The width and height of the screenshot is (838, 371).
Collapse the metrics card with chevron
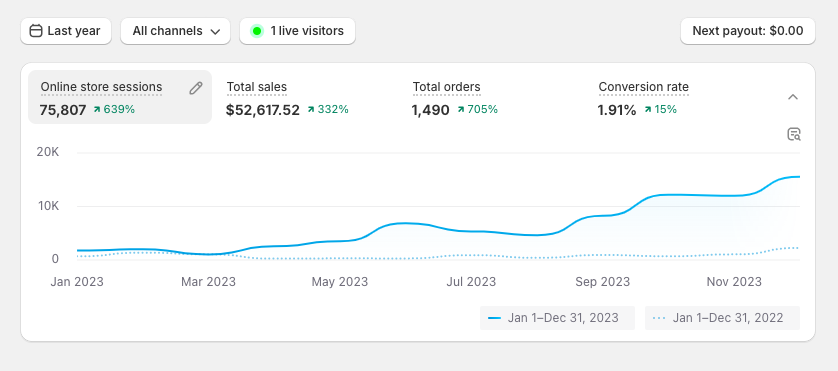point(793,97)
